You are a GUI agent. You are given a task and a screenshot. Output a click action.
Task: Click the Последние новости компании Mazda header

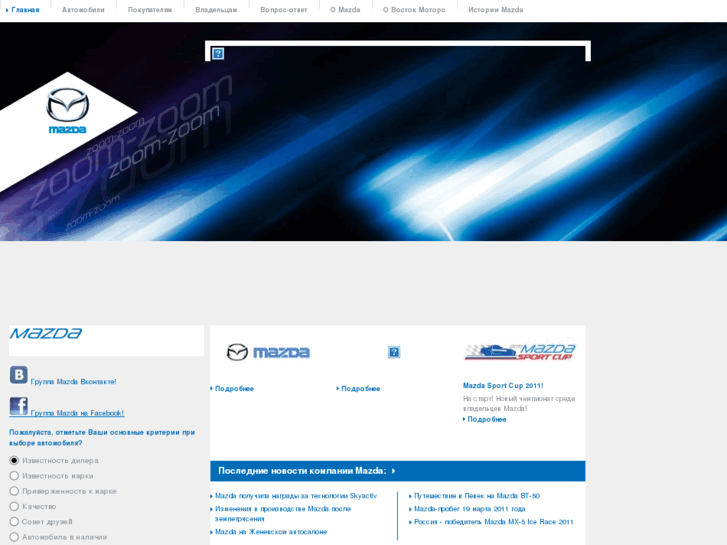click(x=302, y=471)
